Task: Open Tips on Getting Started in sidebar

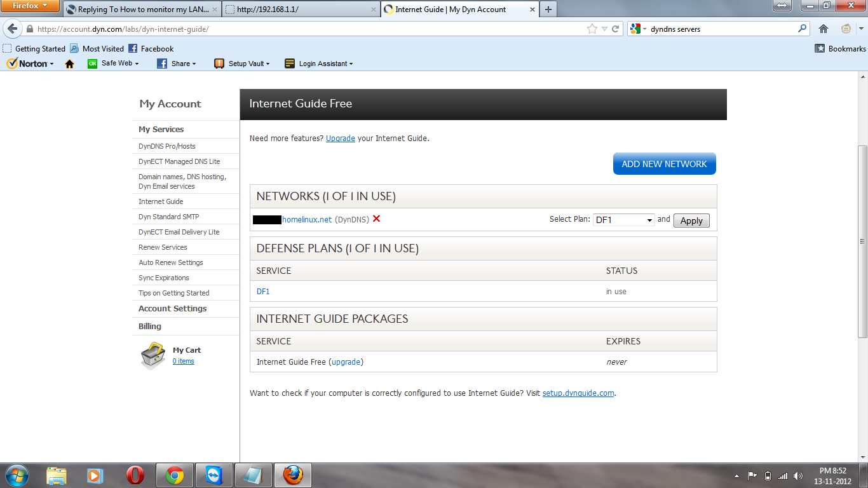Action: click(x=174, y=293)
